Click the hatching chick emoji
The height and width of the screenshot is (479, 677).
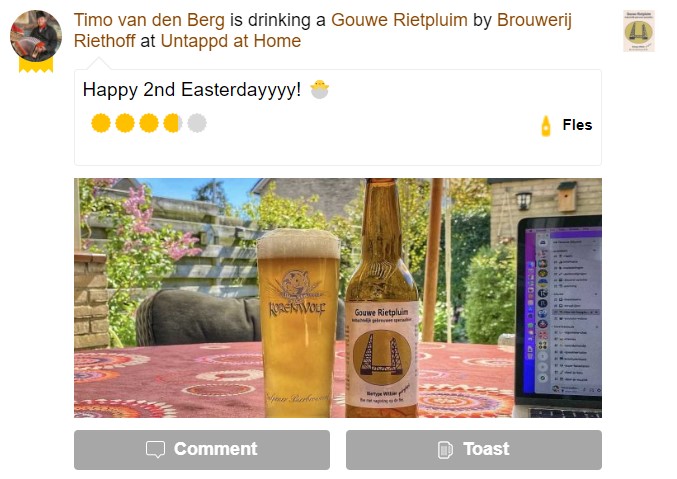coord(320,89)
